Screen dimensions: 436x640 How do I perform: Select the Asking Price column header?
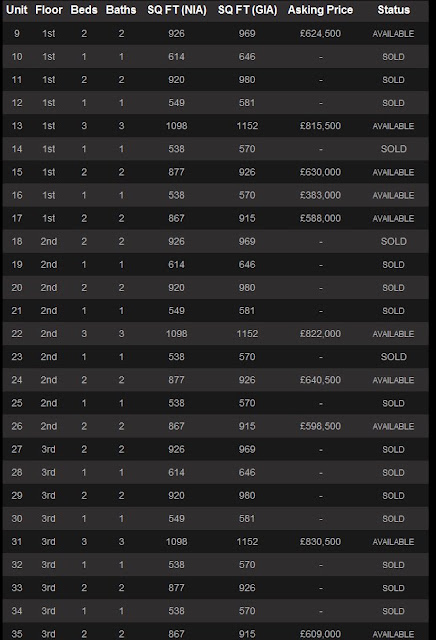320,10
